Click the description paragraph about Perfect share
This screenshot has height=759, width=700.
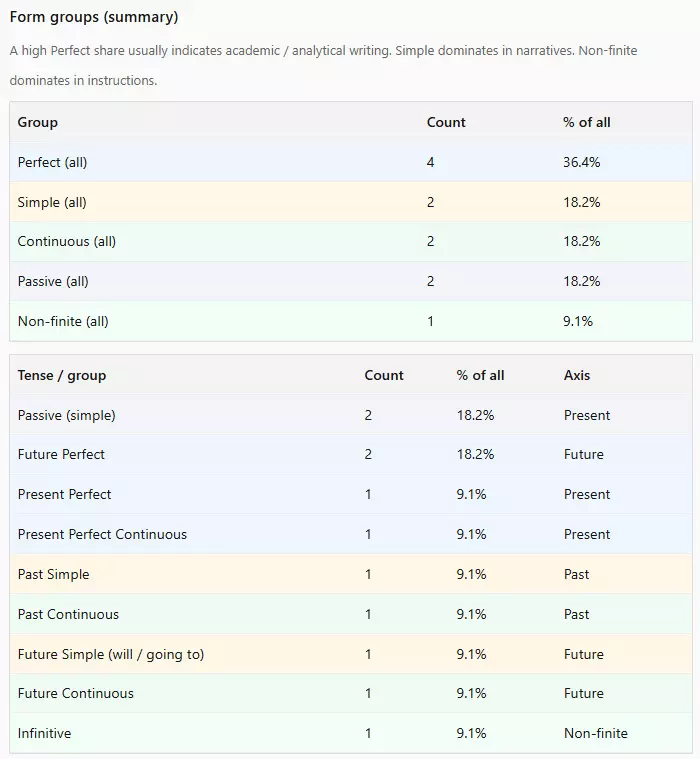(323, 65)
